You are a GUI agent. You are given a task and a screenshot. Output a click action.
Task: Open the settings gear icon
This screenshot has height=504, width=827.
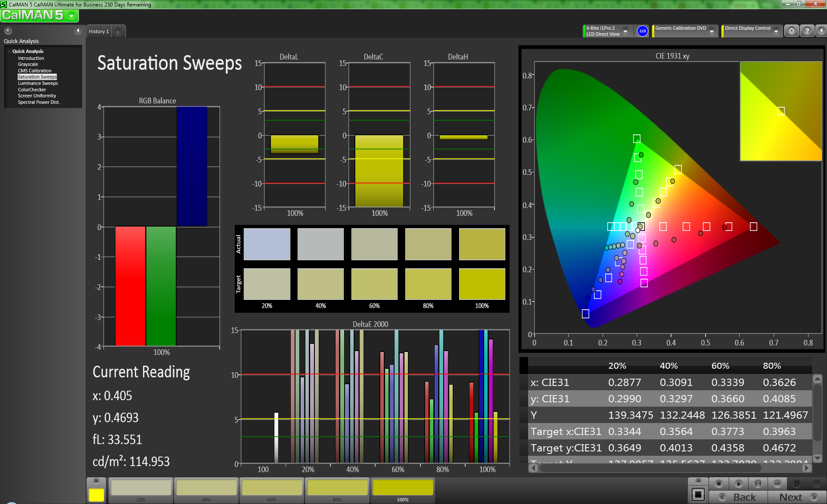point(791,31)
